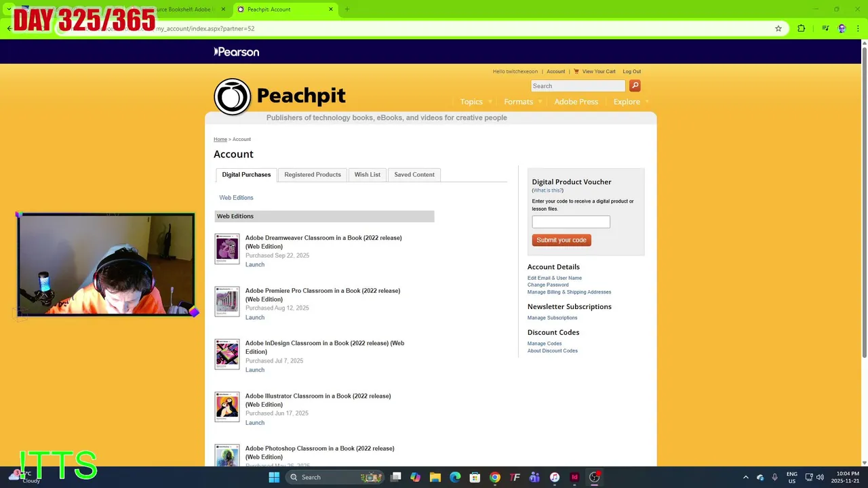
Task: Open Adobe InDesign from the taskbar
Action: 574,477
